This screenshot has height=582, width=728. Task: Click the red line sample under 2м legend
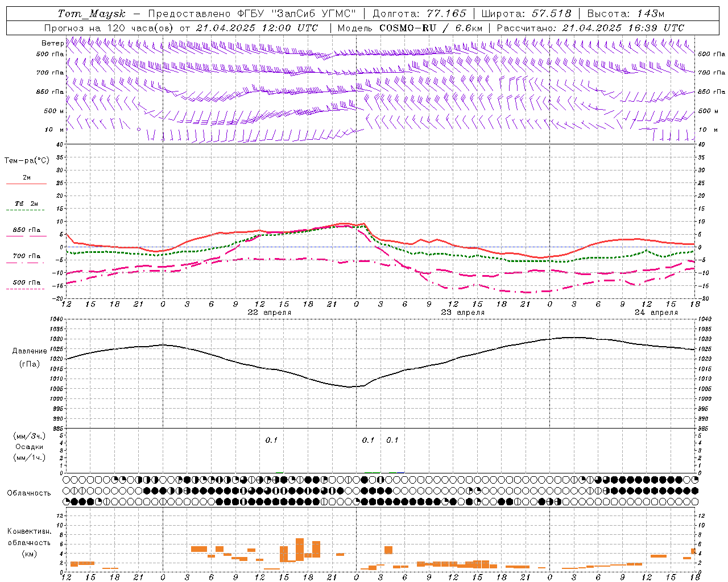point(26,184)
